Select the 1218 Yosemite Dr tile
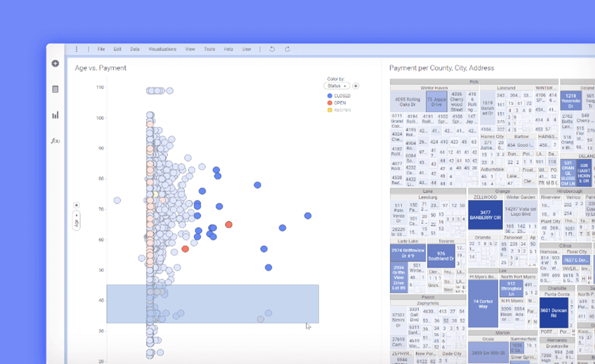Image resolution: width=595 pixels, height=364 pixels. (x=571, y=101)
